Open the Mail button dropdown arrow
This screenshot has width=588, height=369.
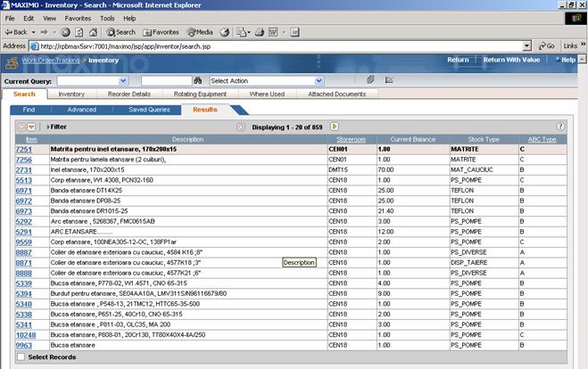pyautogui.click(x=249, y=32)
